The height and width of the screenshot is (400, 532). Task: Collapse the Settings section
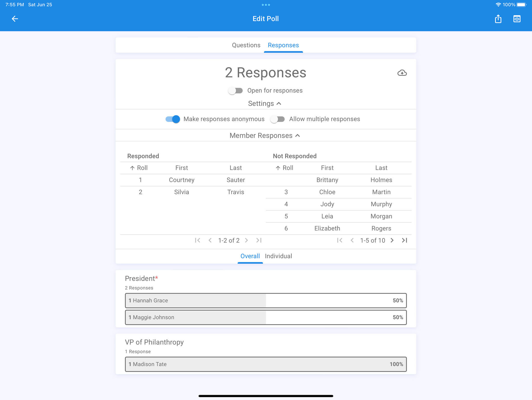[265, 104]
